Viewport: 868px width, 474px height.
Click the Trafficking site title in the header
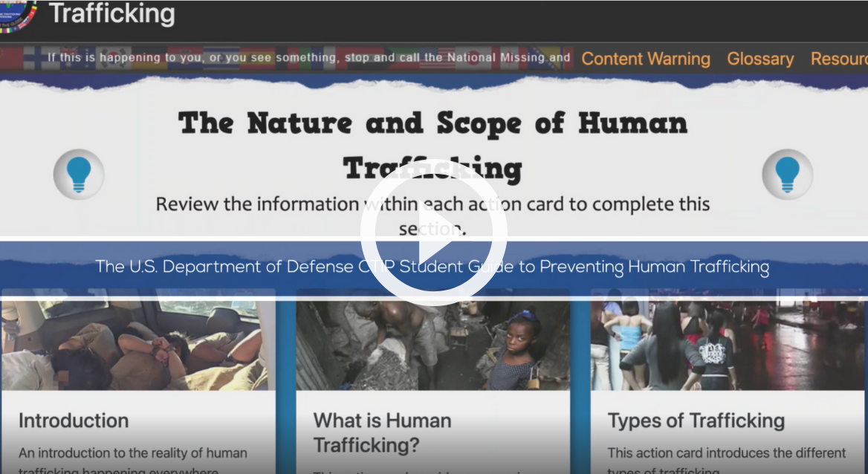pyautogui.click(x=112, y=13)
